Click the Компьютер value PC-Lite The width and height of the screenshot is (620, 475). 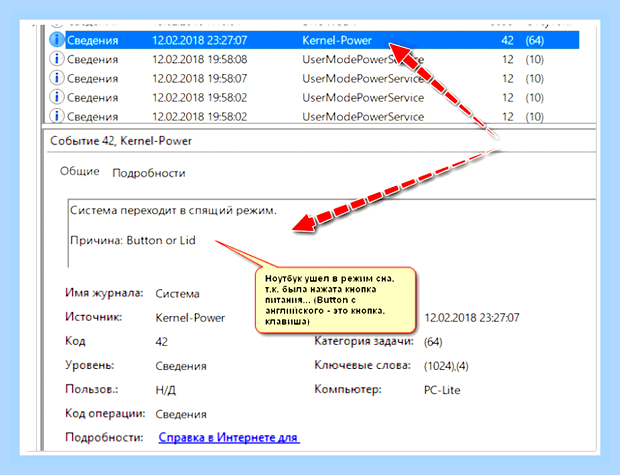click(x=442, y=390)
